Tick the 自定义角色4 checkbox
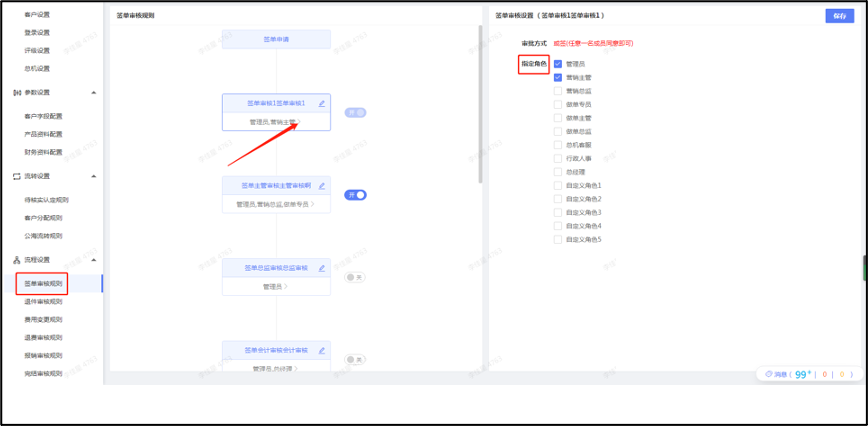 pos(558,226)
